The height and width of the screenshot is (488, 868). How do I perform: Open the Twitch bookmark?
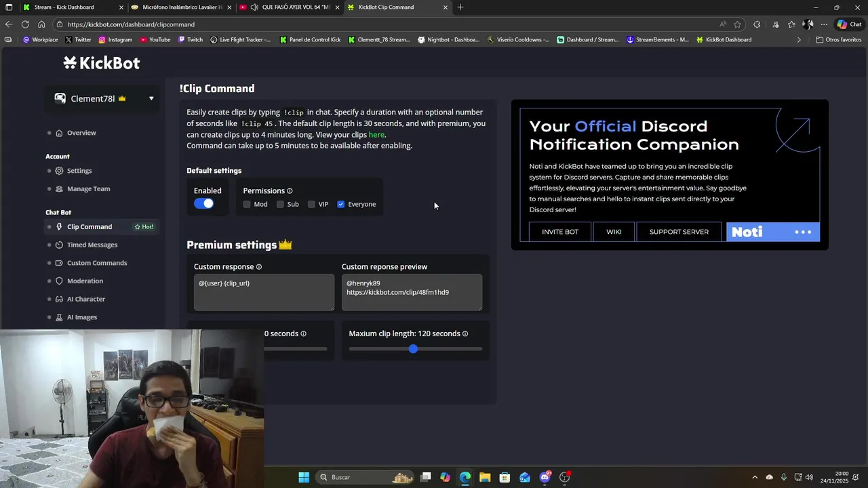[x=191, y=40]
